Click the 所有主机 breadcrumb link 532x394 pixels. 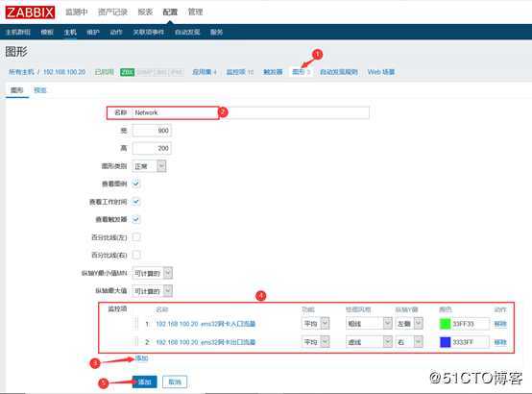coord(21,72)
